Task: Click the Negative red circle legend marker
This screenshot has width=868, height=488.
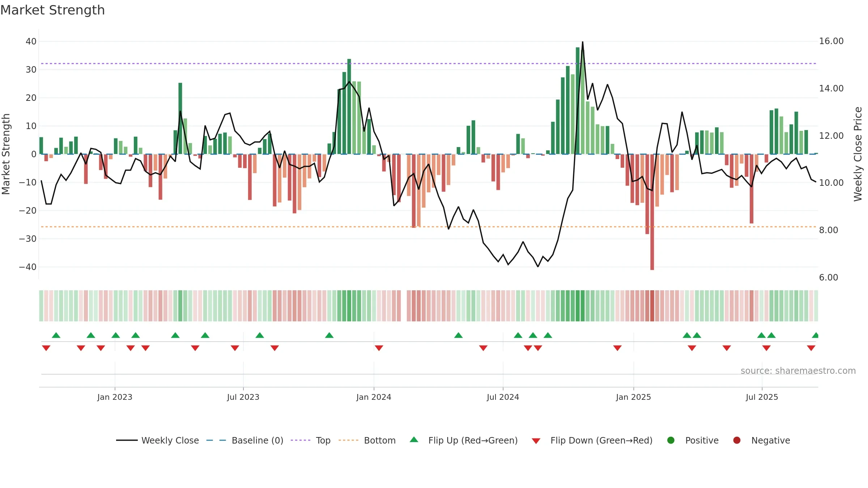Action: [737, 440]
